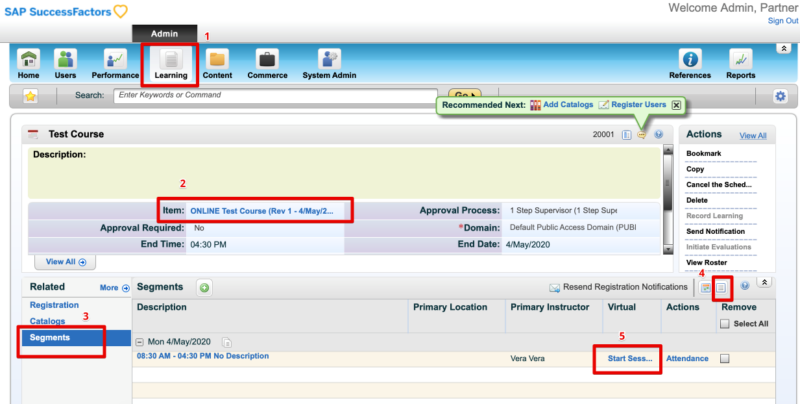This screenshot has height=404, width=800.
Task: Open the Attendance action link
Action: [687, 358]
